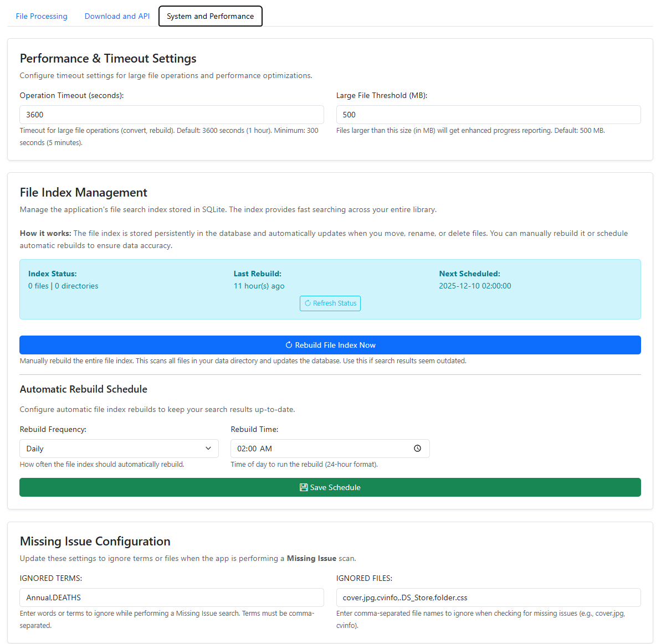The width and height of the screenshot is (661, 644).
Task: Open the Download and API tab
Action: click(117, 16)
